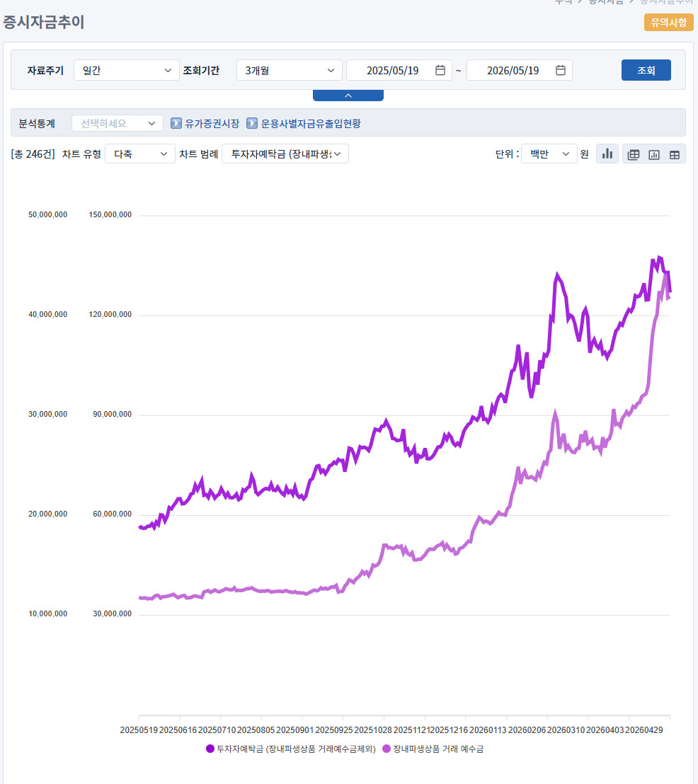698x784 pixels.
Task: Click arrow icon beside 운용사별자금유출입현황
Action: coord(252,123)
